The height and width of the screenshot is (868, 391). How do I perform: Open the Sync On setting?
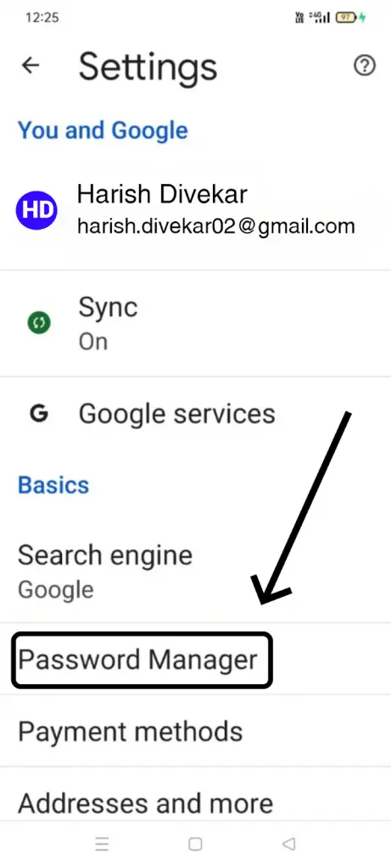tap(195, 323)
